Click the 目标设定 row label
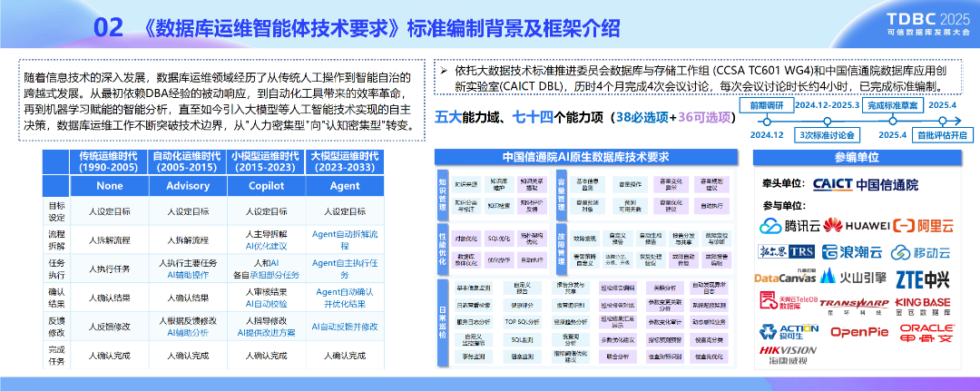980x391 pixels. 55,211
